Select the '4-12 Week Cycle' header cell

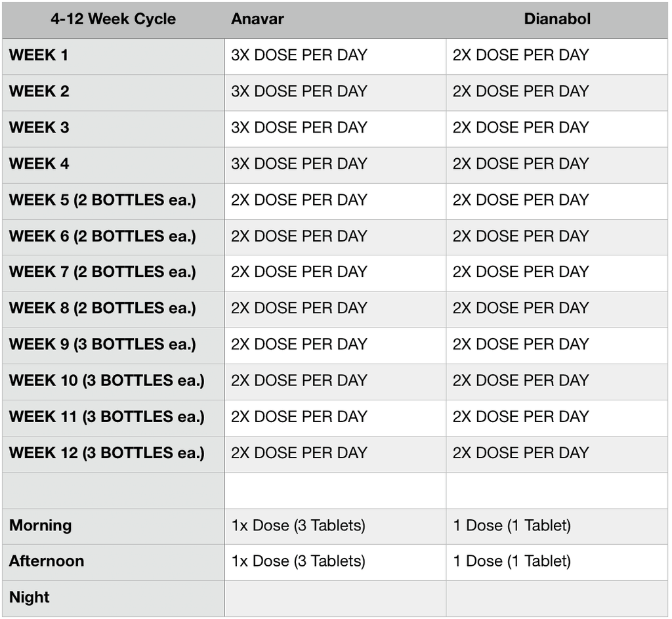(113, 19)
